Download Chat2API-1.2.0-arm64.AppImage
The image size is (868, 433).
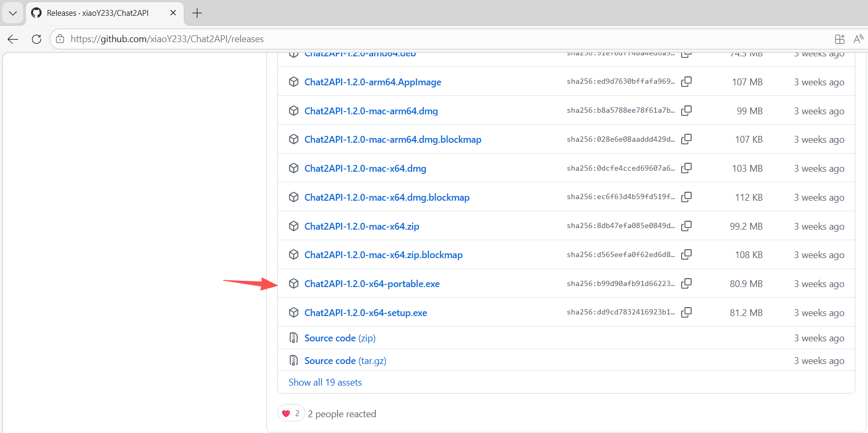(x=373, y=82)
